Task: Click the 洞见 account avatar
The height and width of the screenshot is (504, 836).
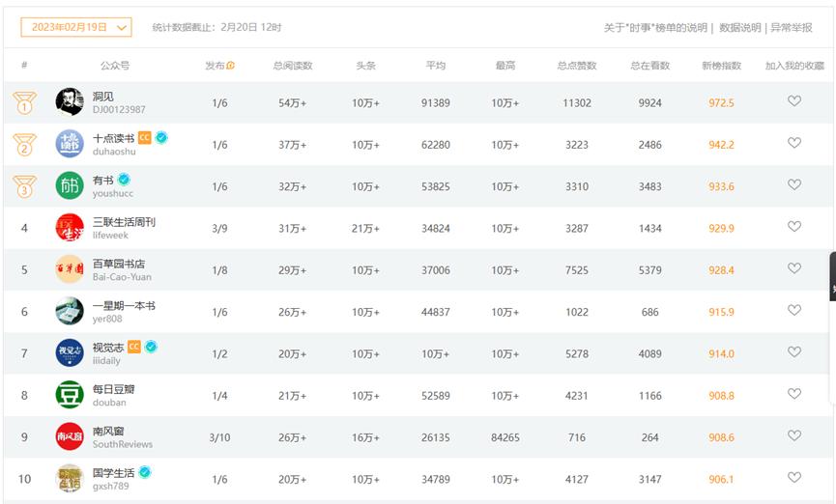Action: 70,101
